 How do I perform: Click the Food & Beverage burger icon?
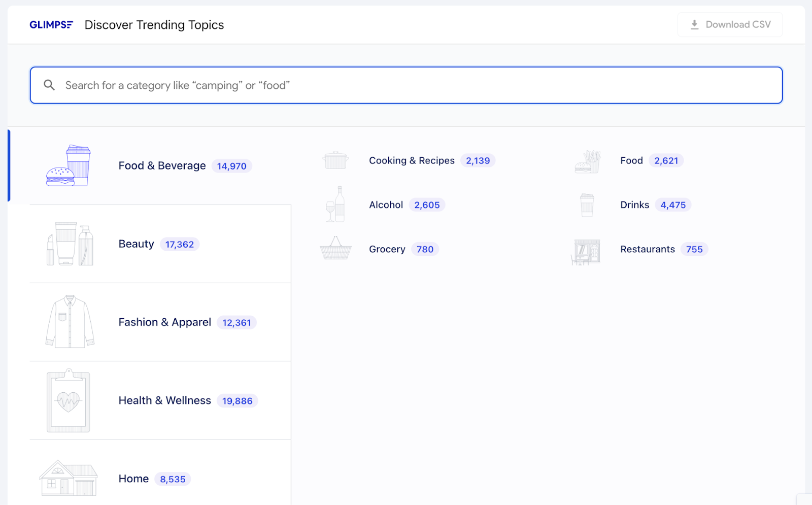coord(67,165)
